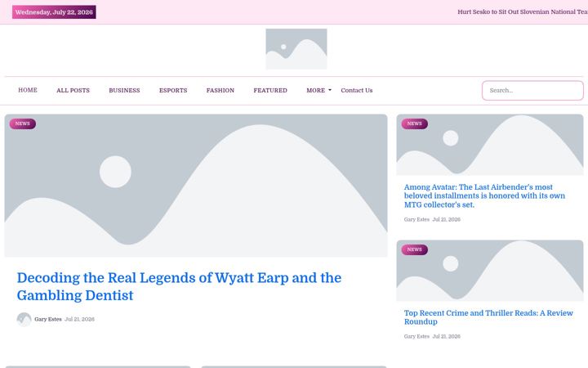
Task: Open the Contact Us page
Action: (x=357, y=91)
